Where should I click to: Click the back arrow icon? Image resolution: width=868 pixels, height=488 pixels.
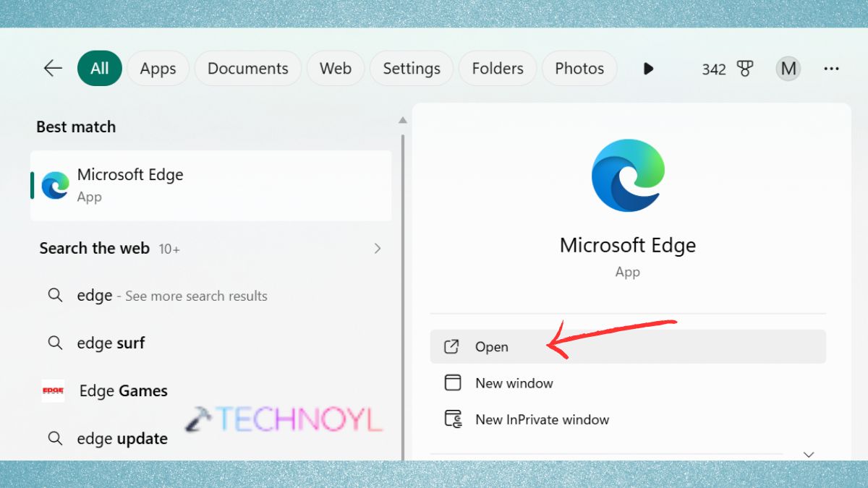pos(54,69)
